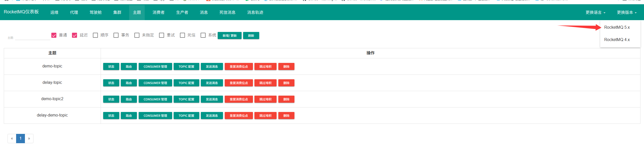Click 跳过堆积 for demo-topic2
Image resolution: width=644 pixels, height=152 pixels.
266,99
